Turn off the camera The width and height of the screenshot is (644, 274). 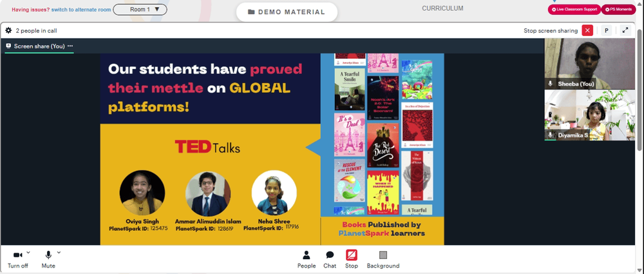[x=17, y=260]
